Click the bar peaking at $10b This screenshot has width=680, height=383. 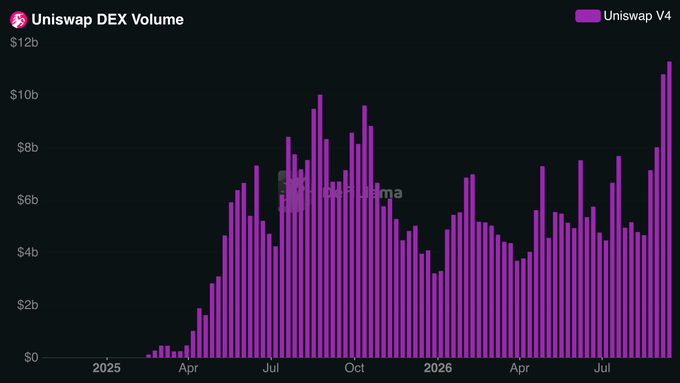(x=320, y=226)
